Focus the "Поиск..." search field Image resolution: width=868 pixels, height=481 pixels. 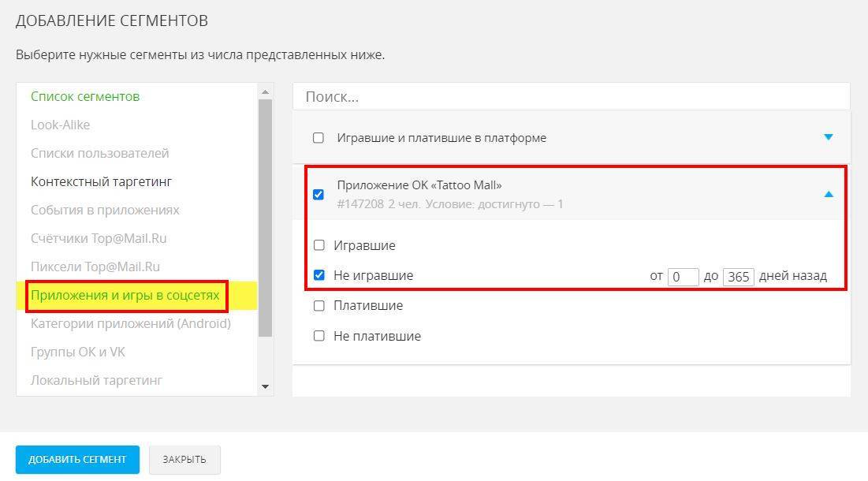pos(571,97)
